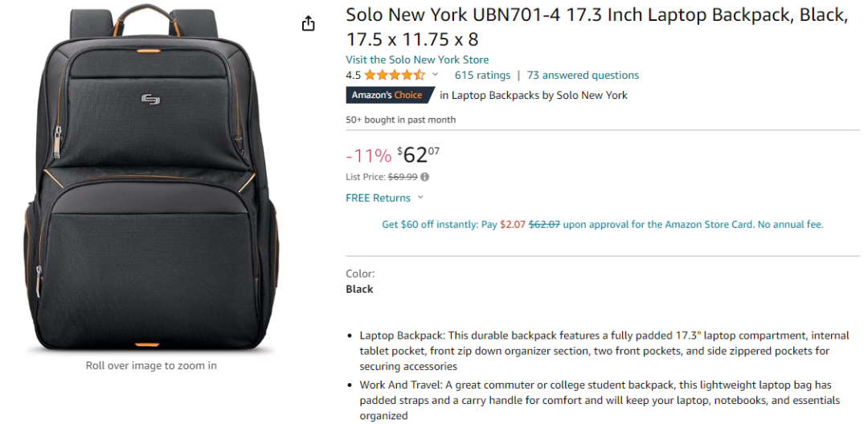Screen dimensions: 868x424
Task: Click the 4.5 rating number
Action: 353,75
